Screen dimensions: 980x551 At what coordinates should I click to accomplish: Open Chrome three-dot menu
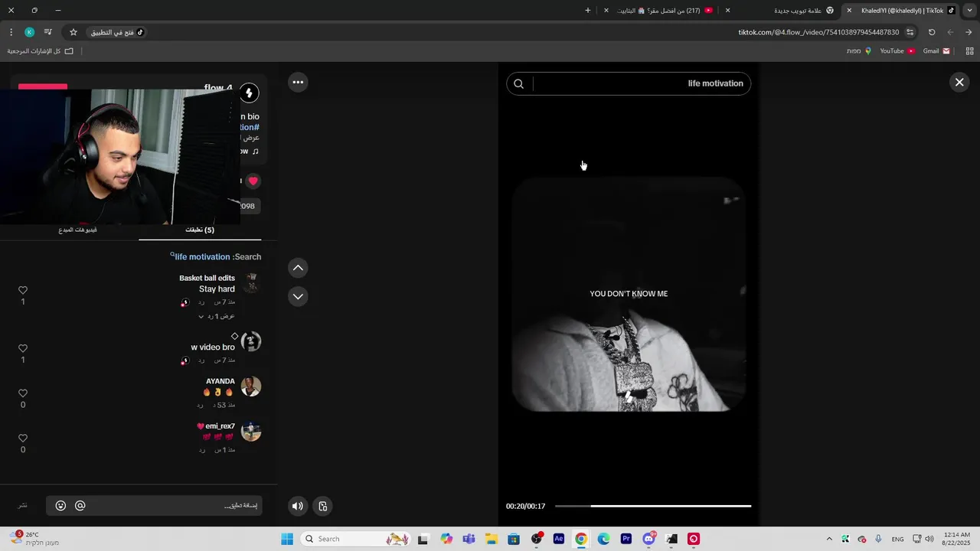pyautogui.click(x=11, y=32)
